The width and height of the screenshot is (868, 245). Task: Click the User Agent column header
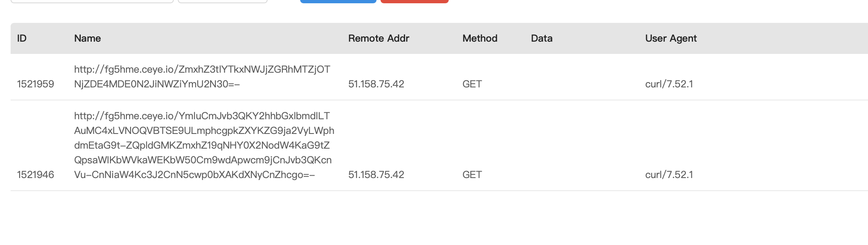(671, 38)
